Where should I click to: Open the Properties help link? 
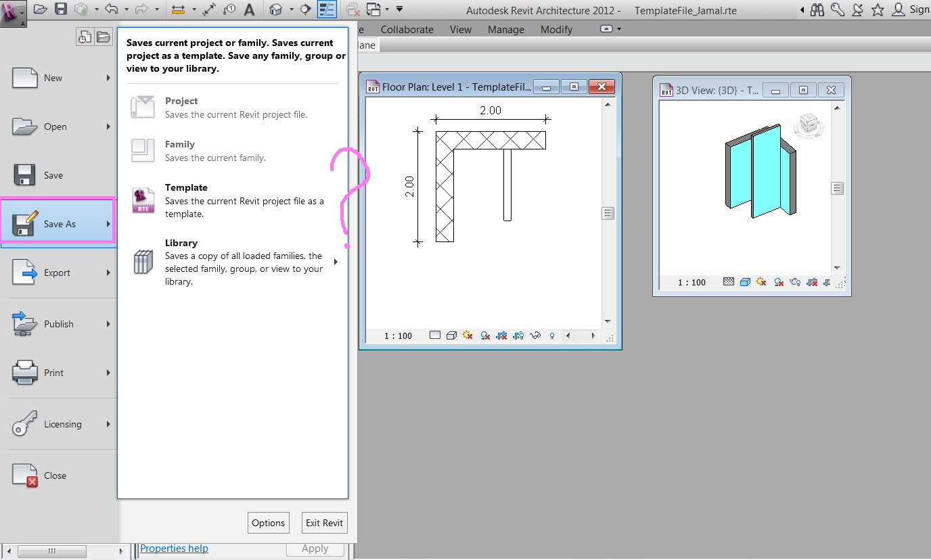[x=174, y=549]
